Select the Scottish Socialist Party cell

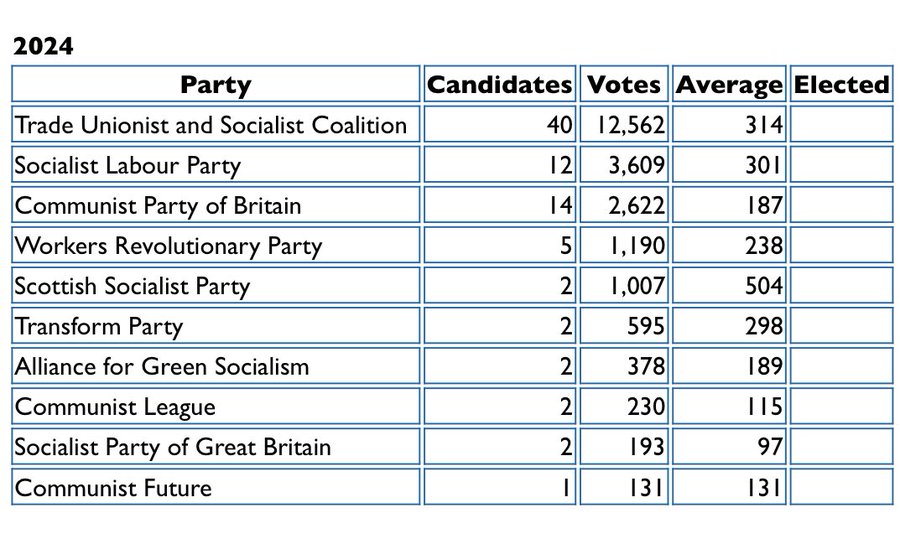click(216, 285)
